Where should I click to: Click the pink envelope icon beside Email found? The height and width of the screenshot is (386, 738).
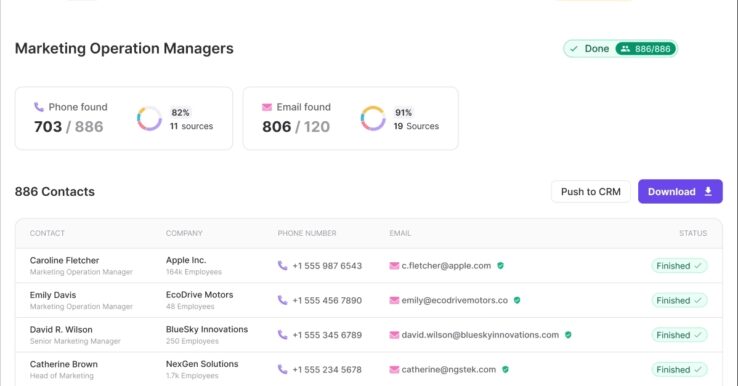click(x=267, y=107)
